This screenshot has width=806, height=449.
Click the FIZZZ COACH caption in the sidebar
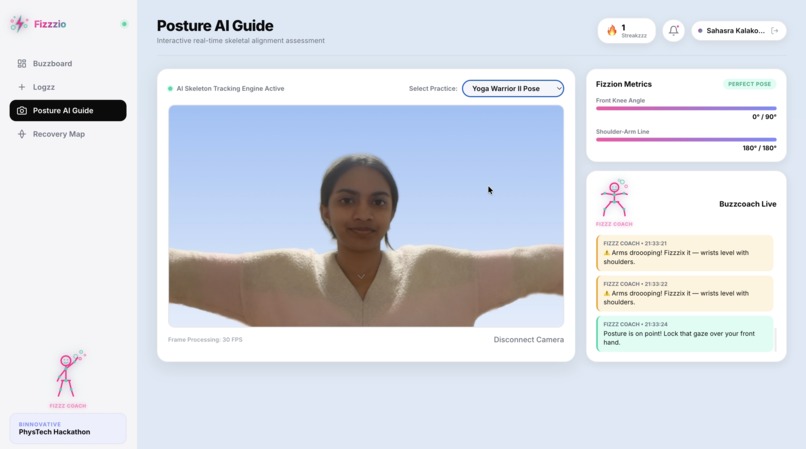coord(68,406)
